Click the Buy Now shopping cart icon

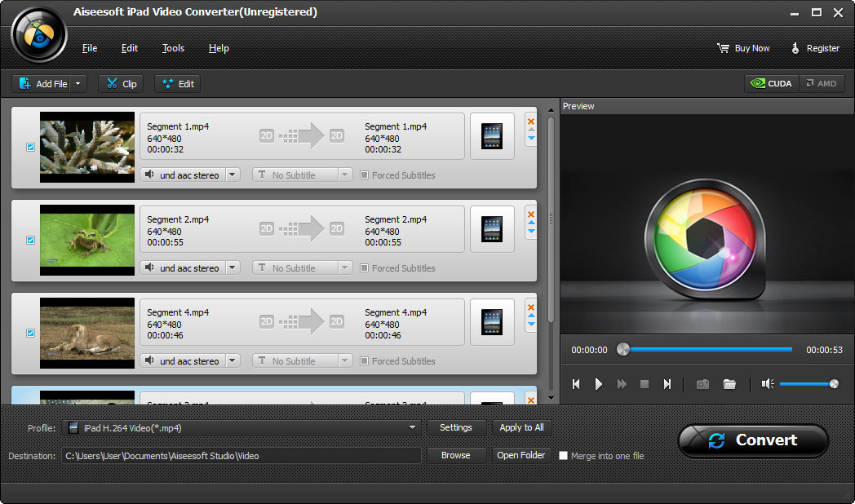click(x=723, y=48)
